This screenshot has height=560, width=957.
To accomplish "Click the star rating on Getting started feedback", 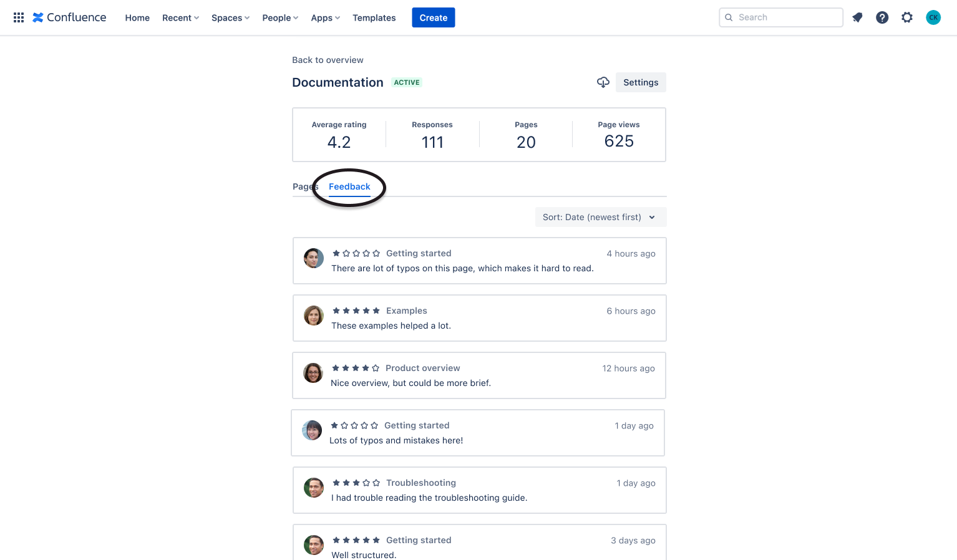I will pos(356,253).
